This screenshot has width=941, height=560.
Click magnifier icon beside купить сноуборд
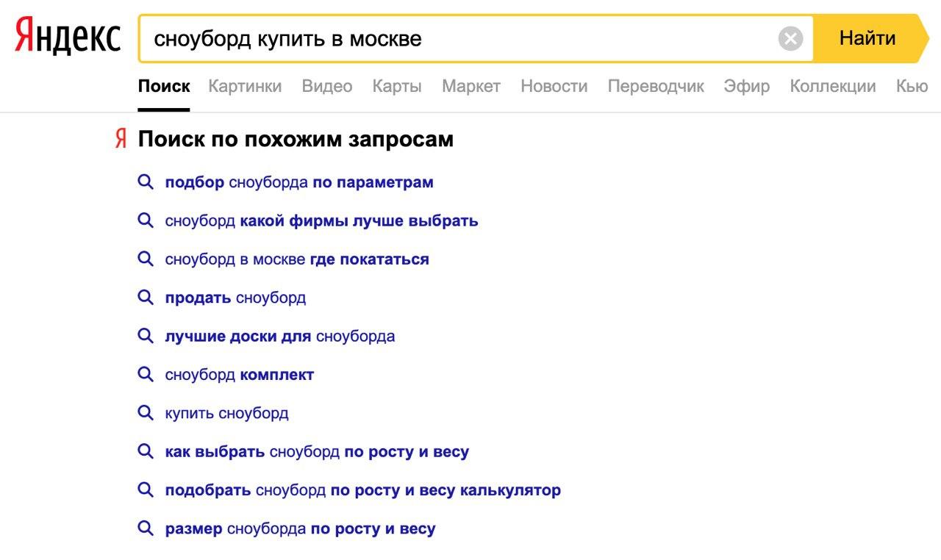click(146, 412)
